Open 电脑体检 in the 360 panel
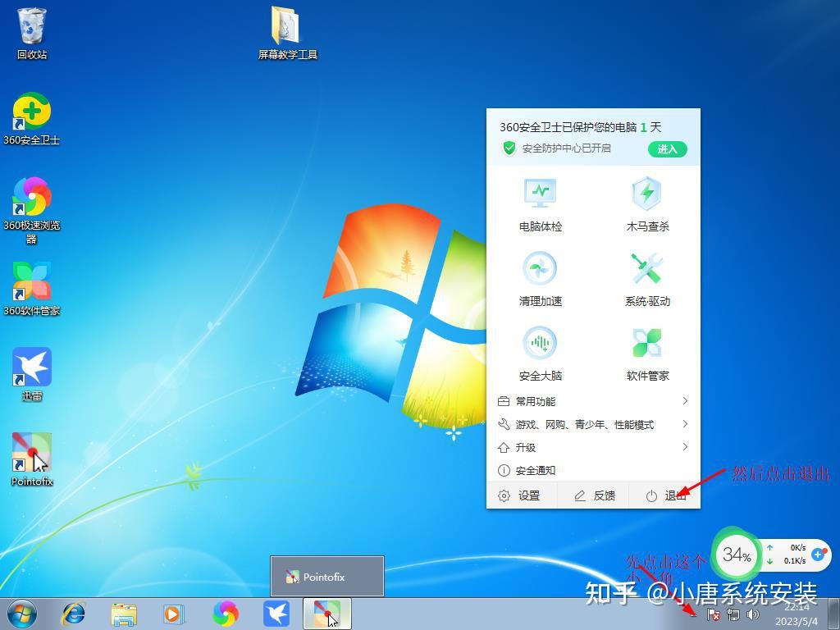The width and height of the screenshot is (840, 630). pyautogui.click(x=540, y=204)
